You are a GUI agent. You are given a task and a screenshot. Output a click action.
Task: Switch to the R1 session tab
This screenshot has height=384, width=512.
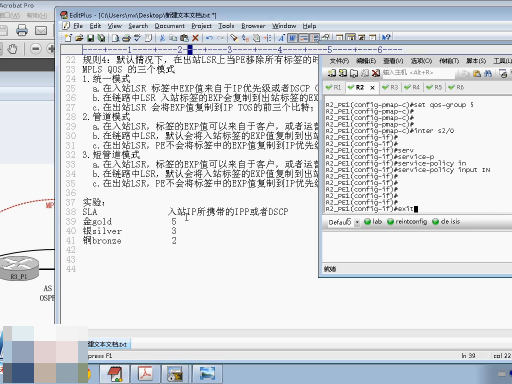pos(334,87)
